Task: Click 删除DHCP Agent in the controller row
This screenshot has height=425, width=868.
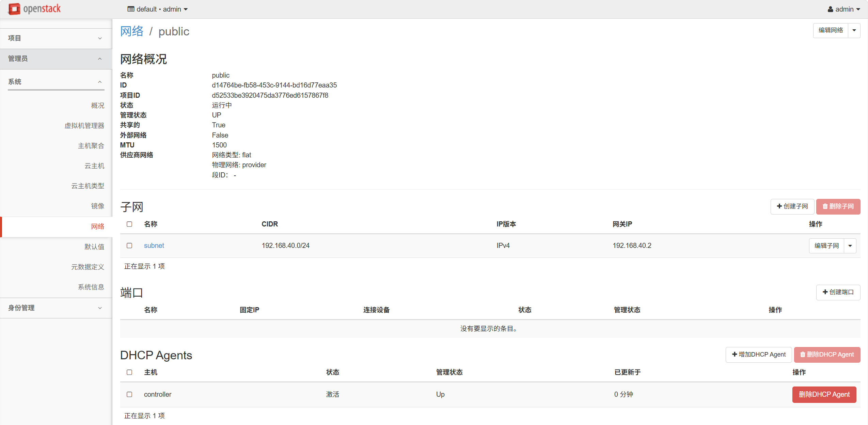Action: click(x=824, y=394)
